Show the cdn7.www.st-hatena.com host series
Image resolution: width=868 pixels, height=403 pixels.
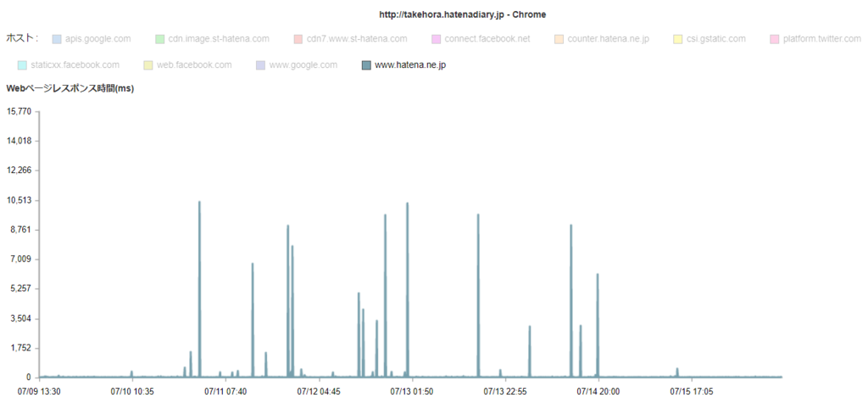tap(357, 39)
